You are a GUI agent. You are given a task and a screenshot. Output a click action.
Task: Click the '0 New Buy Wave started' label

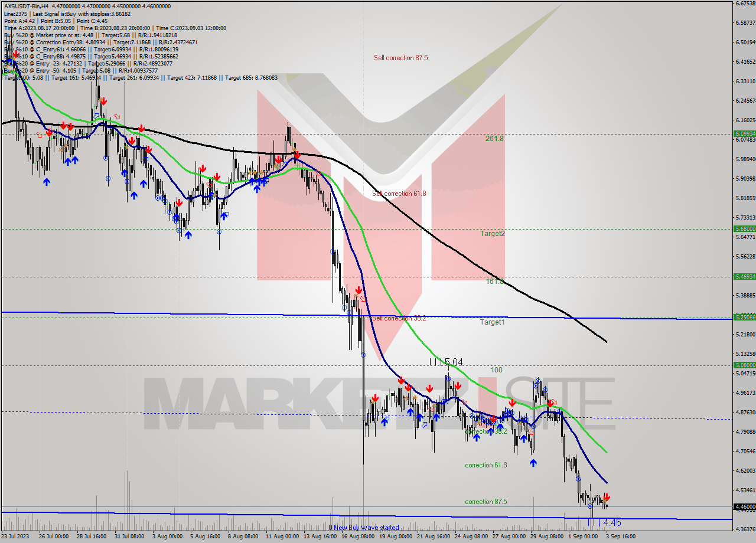(x=363, y=528)
